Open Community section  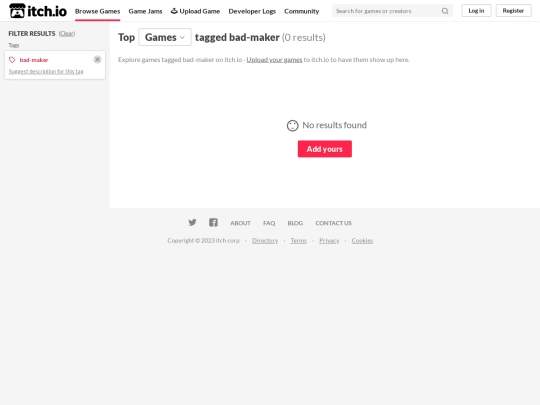click(302, 11)
